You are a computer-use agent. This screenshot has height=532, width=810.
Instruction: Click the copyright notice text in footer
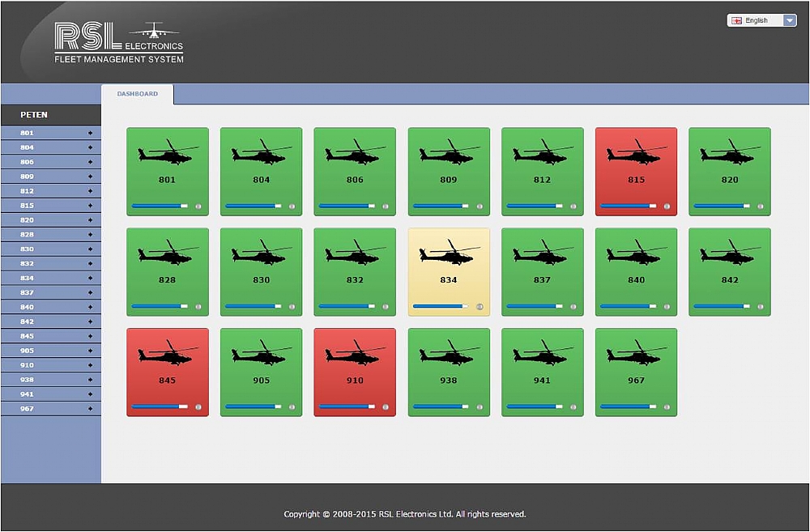405,514
